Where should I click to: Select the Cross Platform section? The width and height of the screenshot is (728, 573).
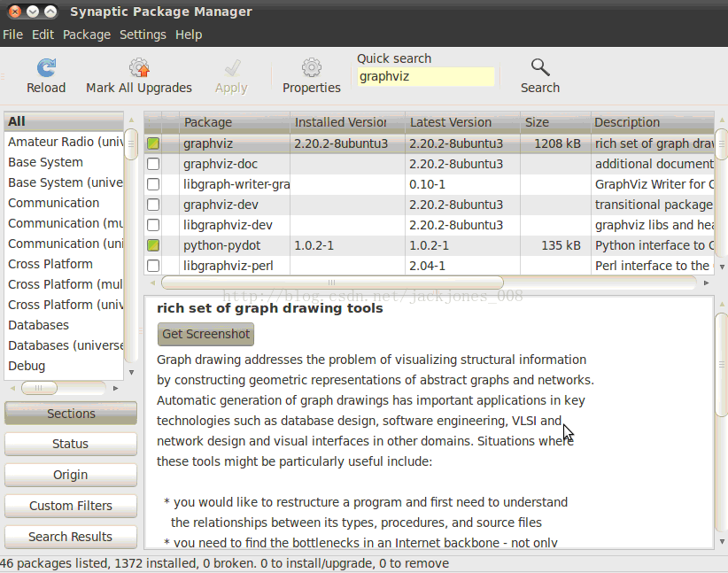[64, 264]
